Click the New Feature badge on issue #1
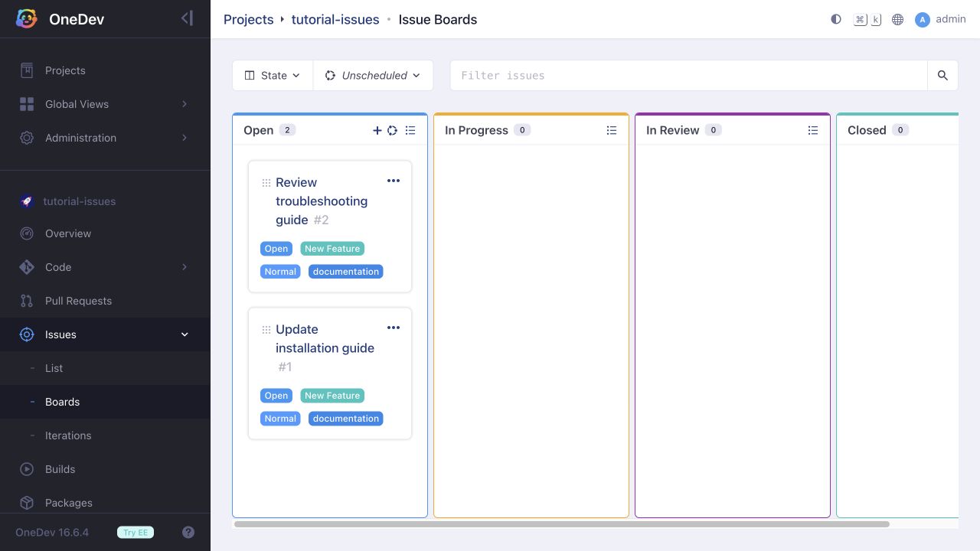The image size is (980, 551). 332,396
